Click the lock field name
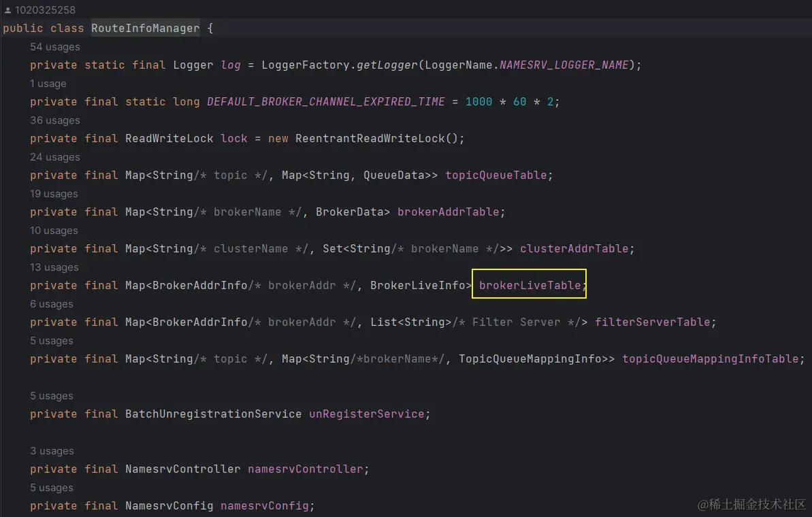 pyautogui.click(x=234, y=139)
